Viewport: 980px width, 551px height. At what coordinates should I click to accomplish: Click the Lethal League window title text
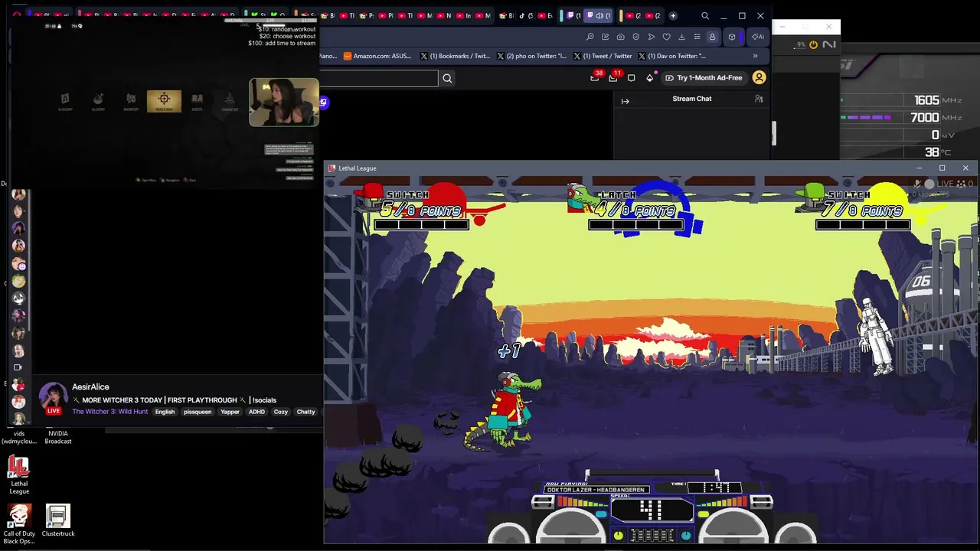358,168
